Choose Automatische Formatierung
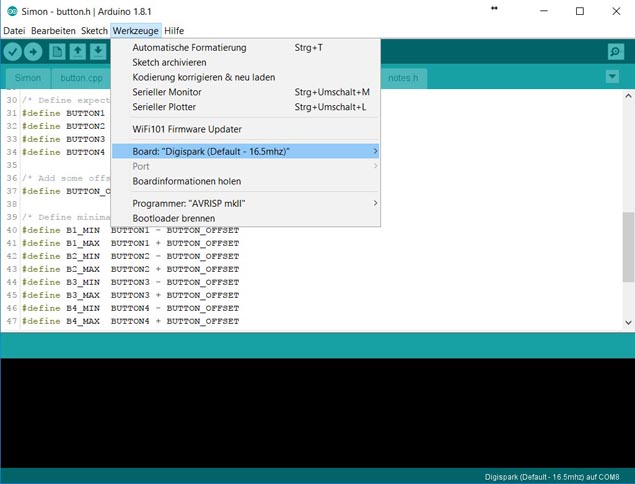Viewport: 635px width, 484px height. [245, 47]
